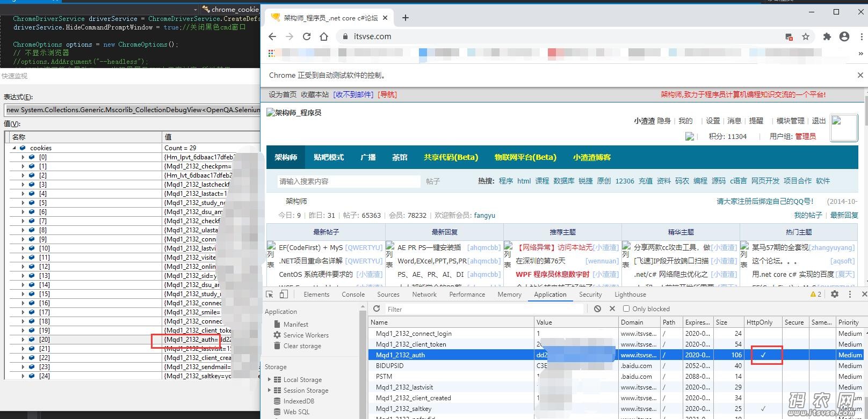Click the 退出 logout link
Image resolution: width=868 pixels, height=419 pixels.
pyautogui.click(x=819, y=121)
